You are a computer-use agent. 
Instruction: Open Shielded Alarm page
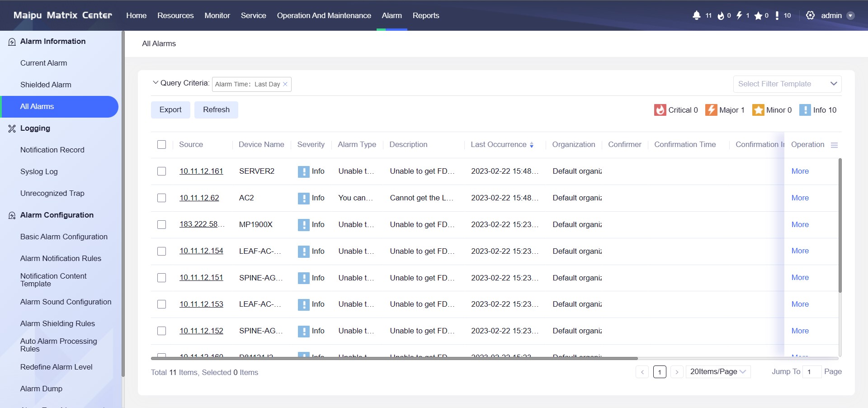point(46,85)
